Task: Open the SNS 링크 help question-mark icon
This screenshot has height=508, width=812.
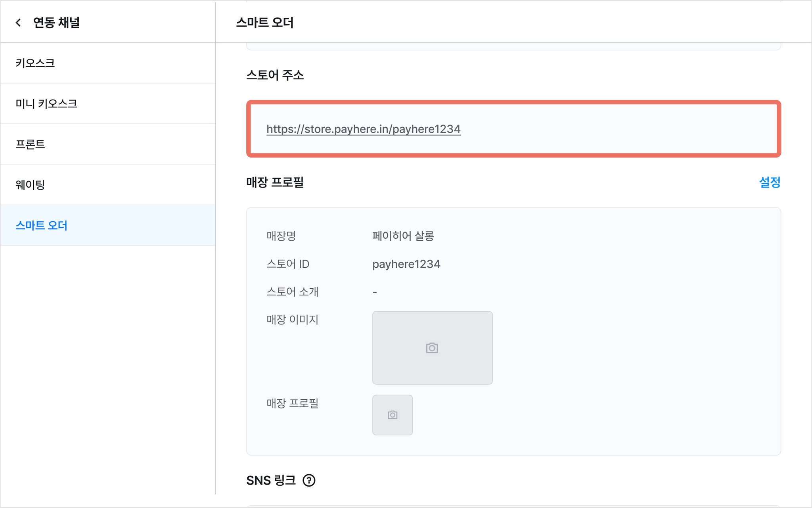Action: [309, 480]
